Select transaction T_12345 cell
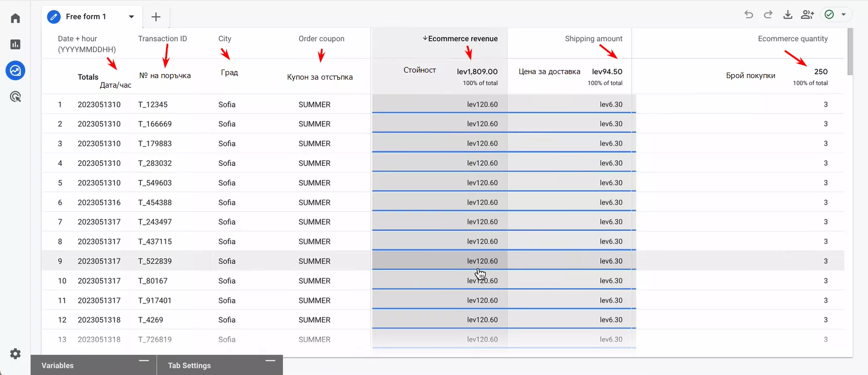The image size is (868, 375). click(153, 104)
